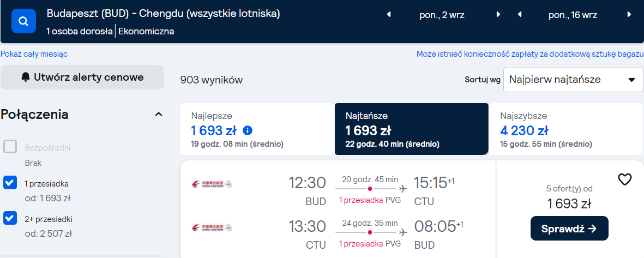Viewport: 644px width, 258px height.
Task: Advance return date past pon., 16 wrz
Action: 629,15
